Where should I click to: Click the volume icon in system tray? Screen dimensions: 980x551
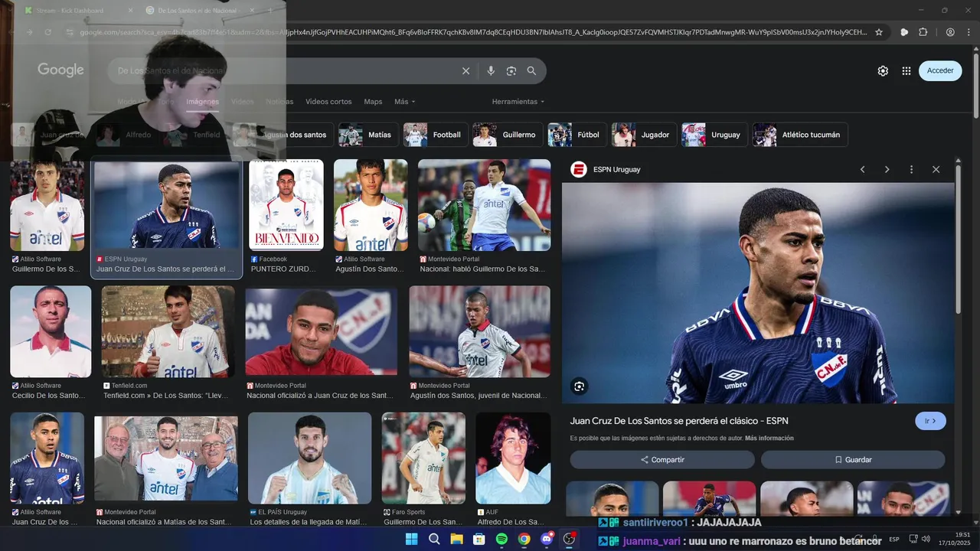point(926,540)
